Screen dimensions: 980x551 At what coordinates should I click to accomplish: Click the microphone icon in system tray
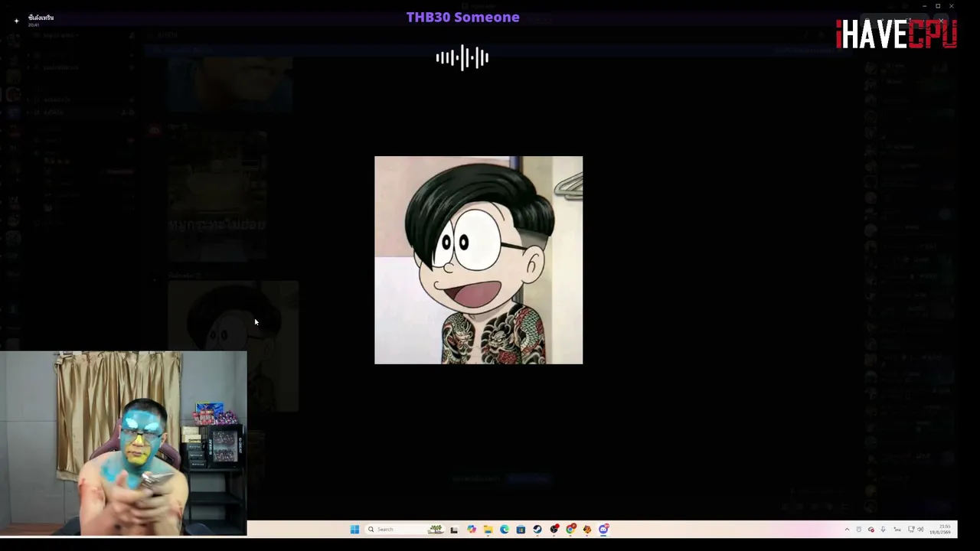[883, 530]
